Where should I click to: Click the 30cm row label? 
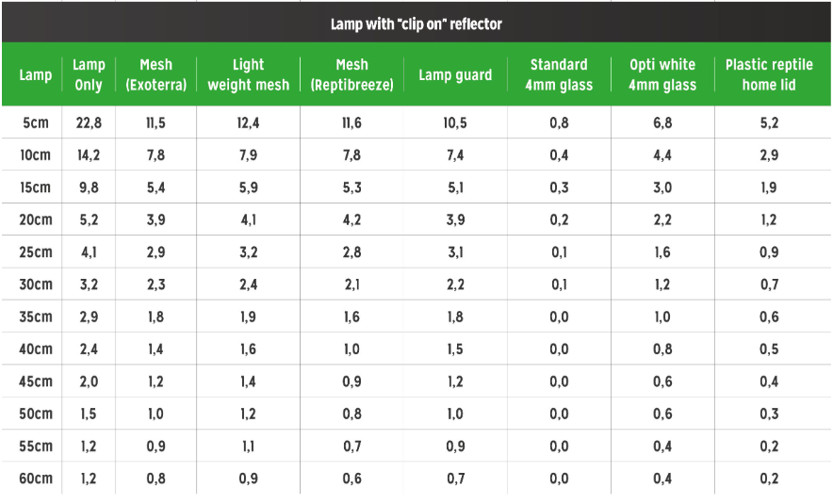point(36,285)
